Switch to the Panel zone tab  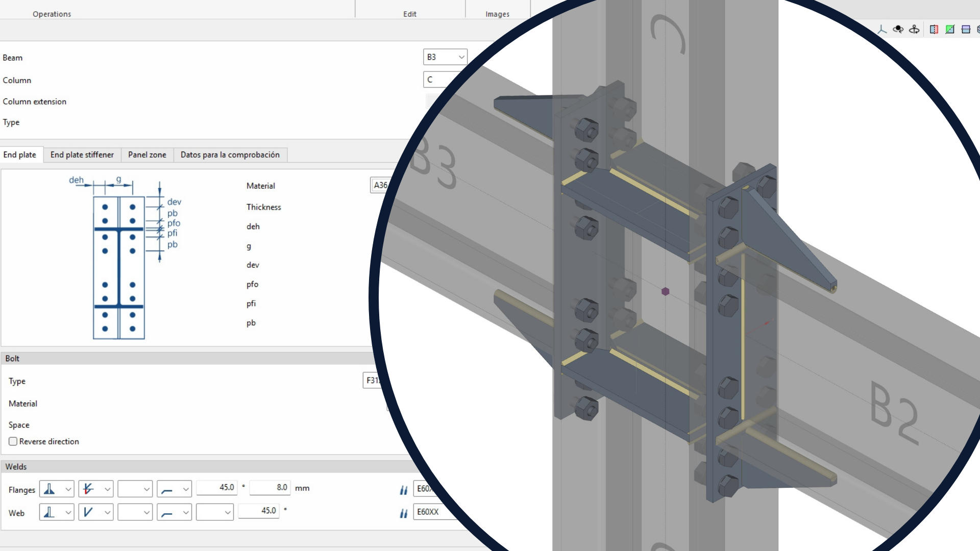[x=147, y=155]
